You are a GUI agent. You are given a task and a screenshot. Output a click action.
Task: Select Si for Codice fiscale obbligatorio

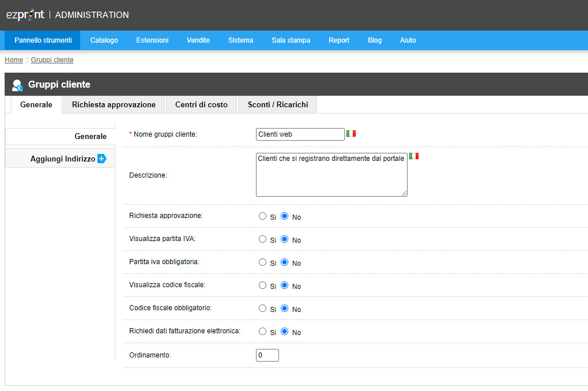pyautogui.click(x=262, y=309)
